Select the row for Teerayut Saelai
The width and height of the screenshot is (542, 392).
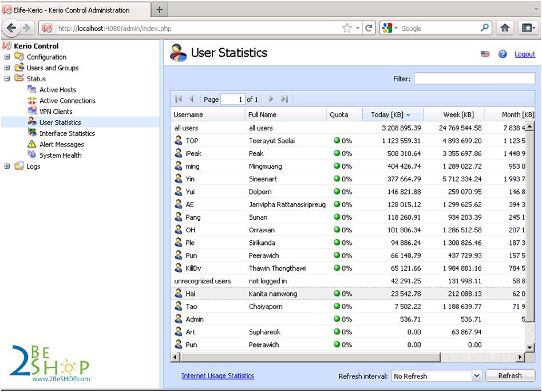coord(348,141)
